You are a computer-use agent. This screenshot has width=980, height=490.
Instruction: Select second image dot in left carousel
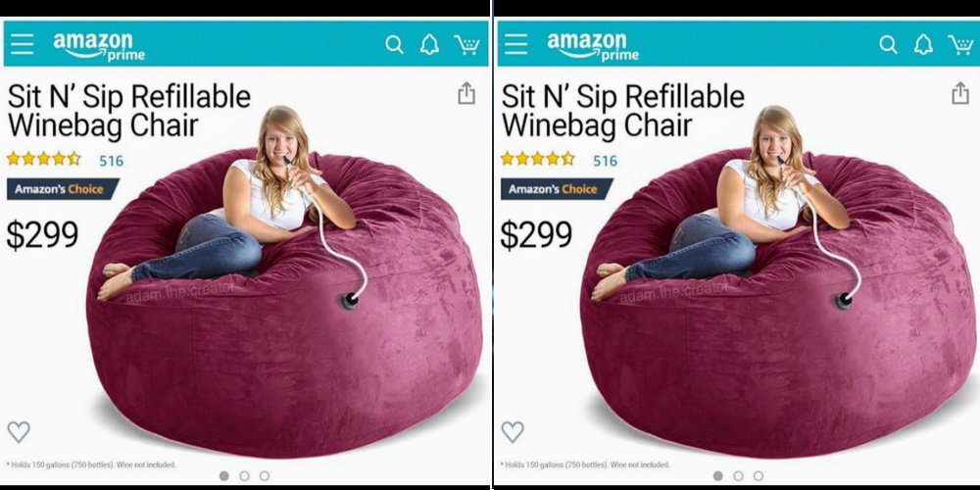click(x=244, y=476)
